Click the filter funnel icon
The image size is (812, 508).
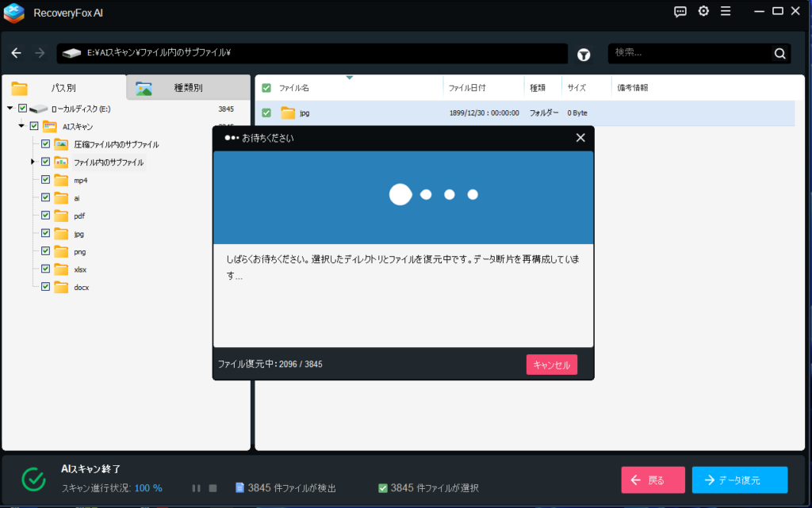tap(584, 54)
